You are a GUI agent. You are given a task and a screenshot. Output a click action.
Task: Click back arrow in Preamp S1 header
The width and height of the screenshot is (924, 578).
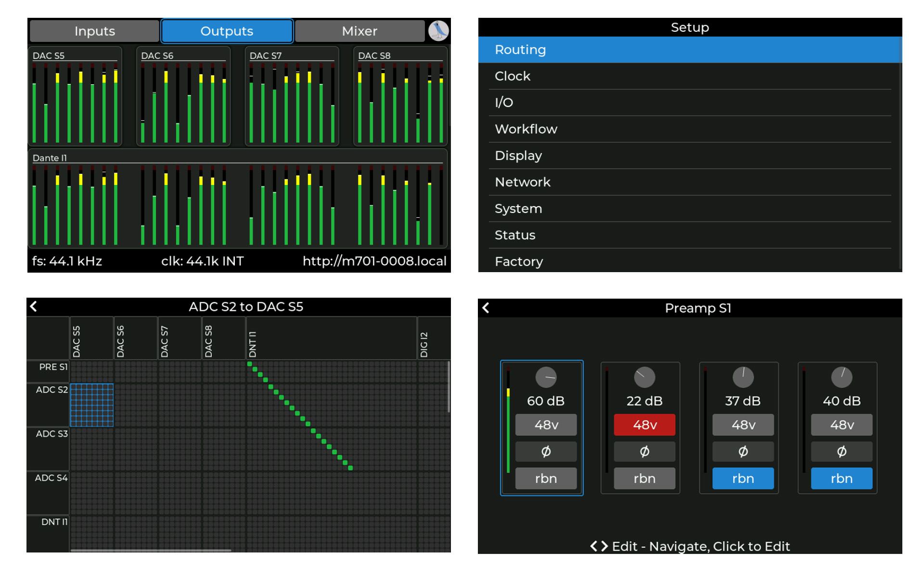(x=486, y=308)
